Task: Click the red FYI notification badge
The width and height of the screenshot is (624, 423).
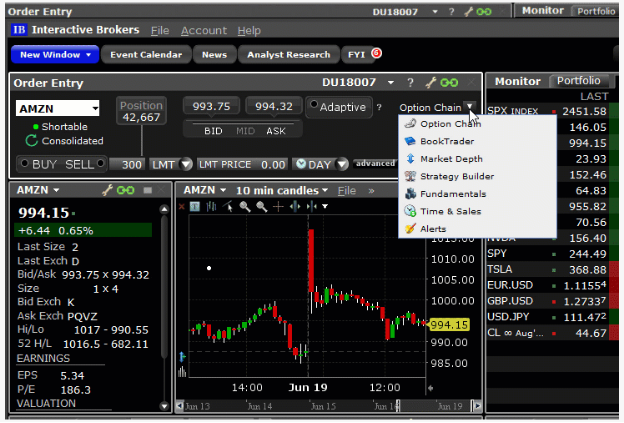Action: [376, 53]
